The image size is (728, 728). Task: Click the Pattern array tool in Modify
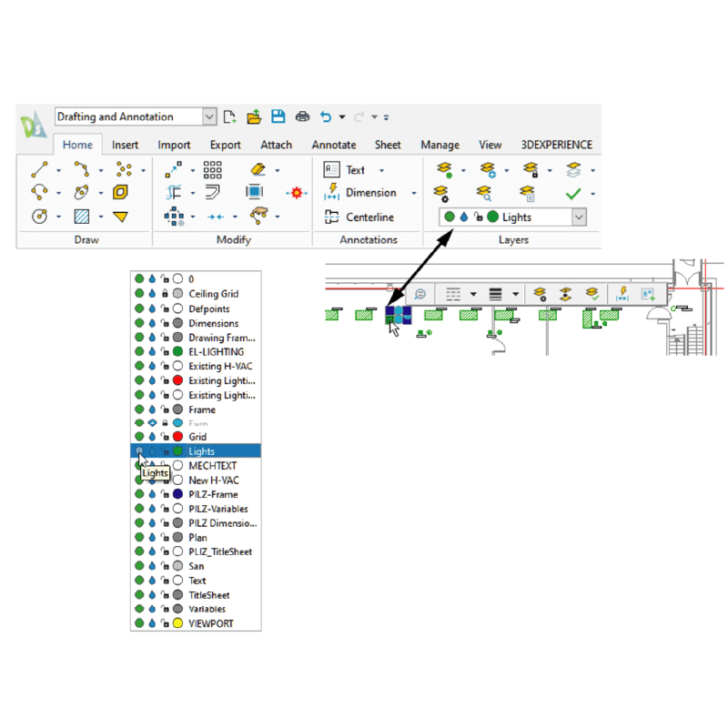(x=212, y=169)
